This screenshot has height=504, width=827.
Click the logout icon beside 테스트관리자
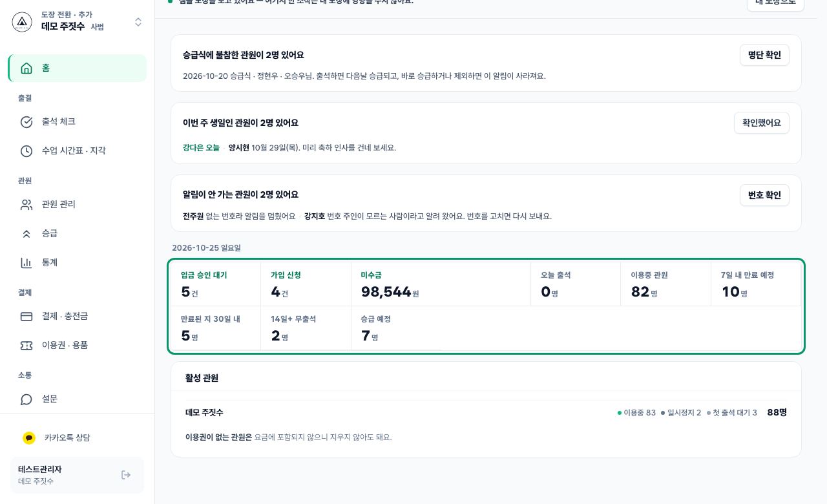[126, 475]
